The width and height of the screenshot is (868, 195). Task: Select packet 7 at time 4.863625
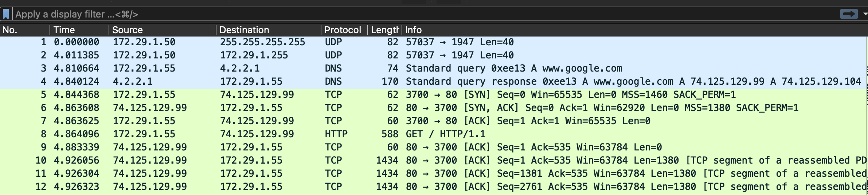click(x=434, y=121)
